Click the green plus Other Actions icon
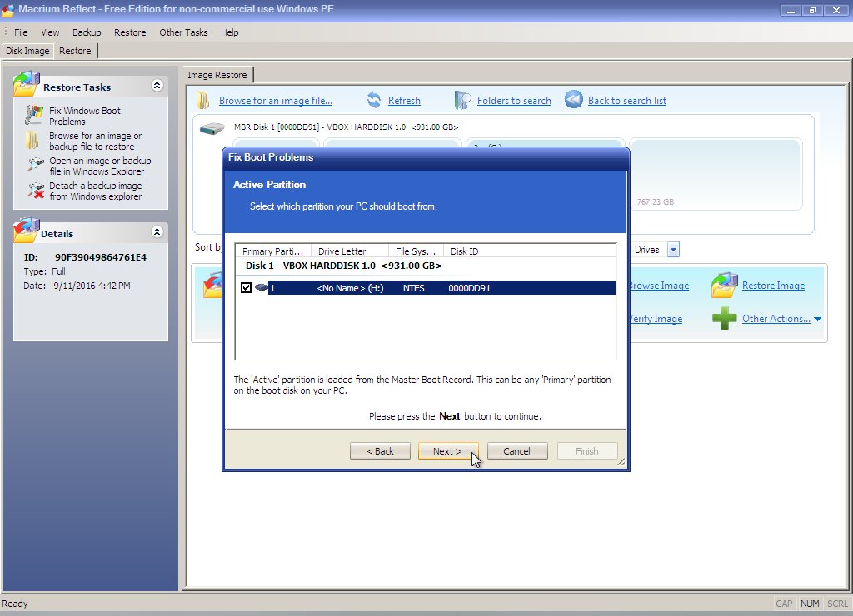 [x=724, y=319]
